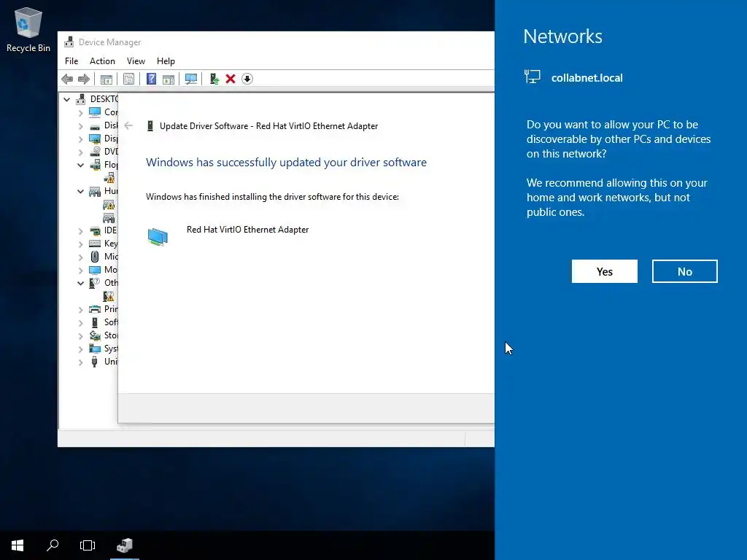Viewport: 747px width, 560px height.
Task: Click the Forward arrow in Device Manager toolbar
Action: click(83, 79)
